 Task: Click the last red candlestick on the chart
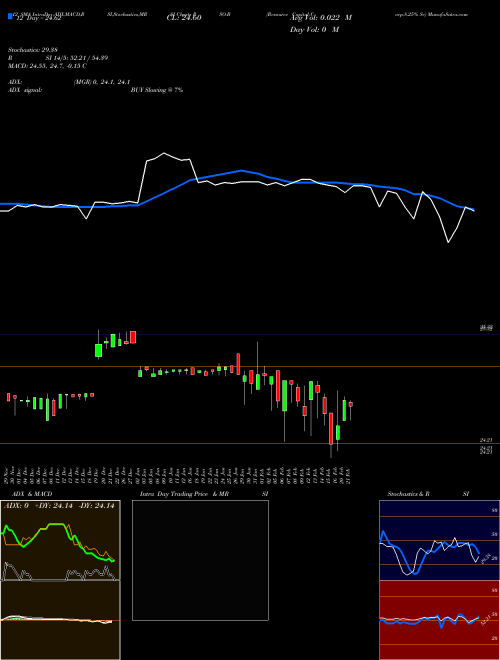351,405
